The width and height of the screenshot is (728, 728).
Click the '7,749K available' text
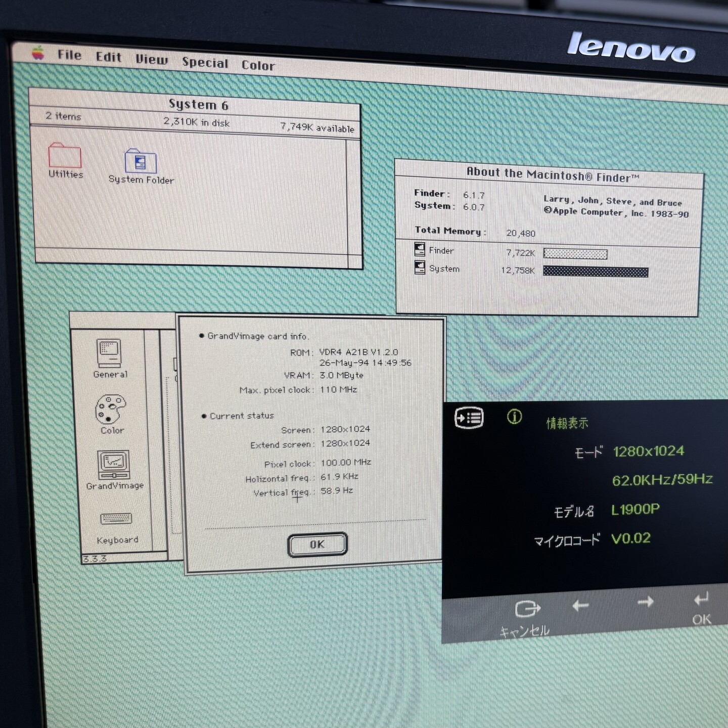[317, 127]
